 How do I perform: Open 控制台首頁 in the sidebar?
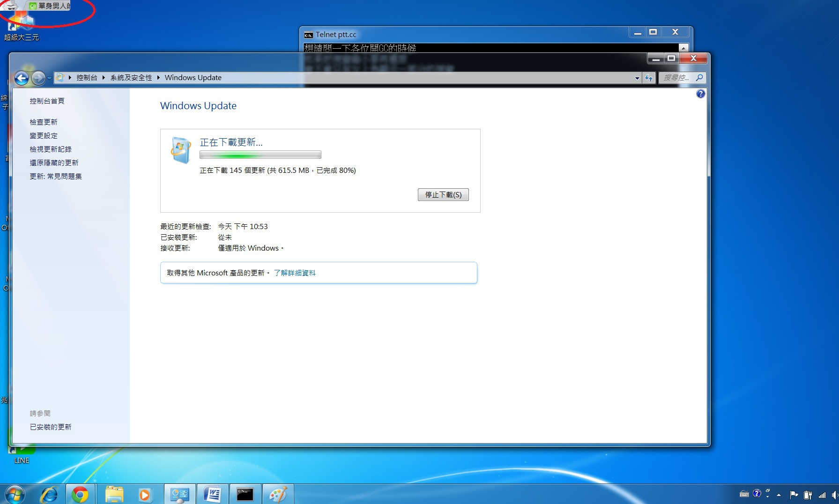click(47, 101)
